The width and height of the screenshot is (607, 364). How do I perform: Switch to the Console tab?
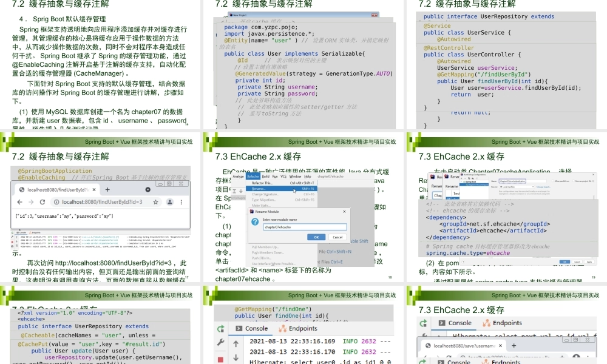pyautogui.click(x=256, y=328)
